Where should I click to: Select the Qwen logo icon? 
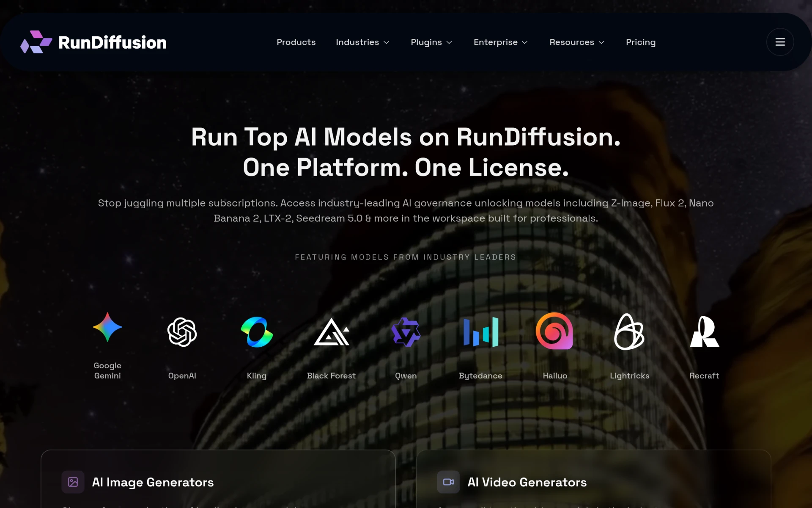406,332
